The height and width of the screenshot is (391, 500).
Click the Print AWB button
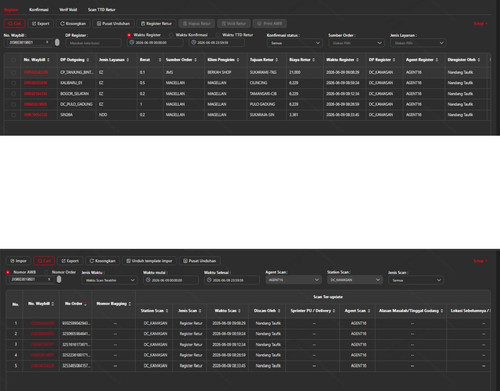click(270, 24)
